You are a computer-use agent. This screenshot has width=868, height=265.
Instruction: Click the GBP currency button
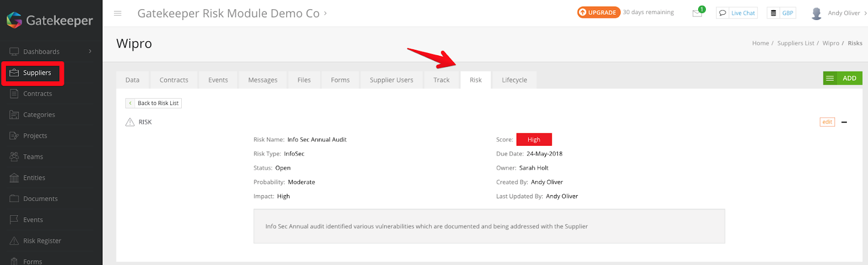coord(781,13)
